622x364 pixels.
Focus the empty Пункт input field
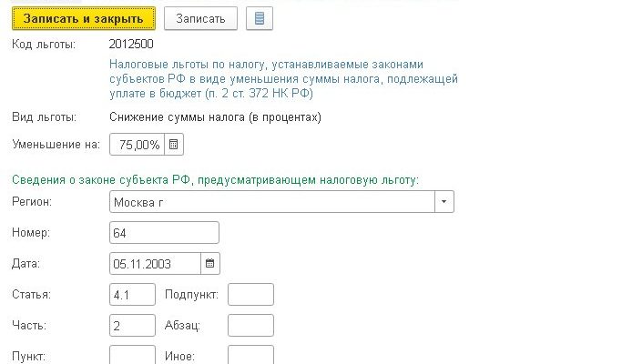click(x=132, y=356)
